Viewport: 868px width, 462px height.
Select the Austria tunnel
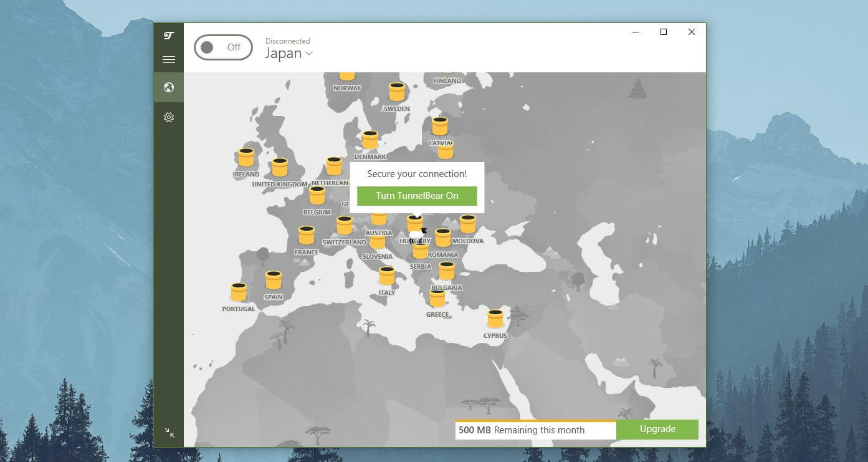tap(379, 219)
